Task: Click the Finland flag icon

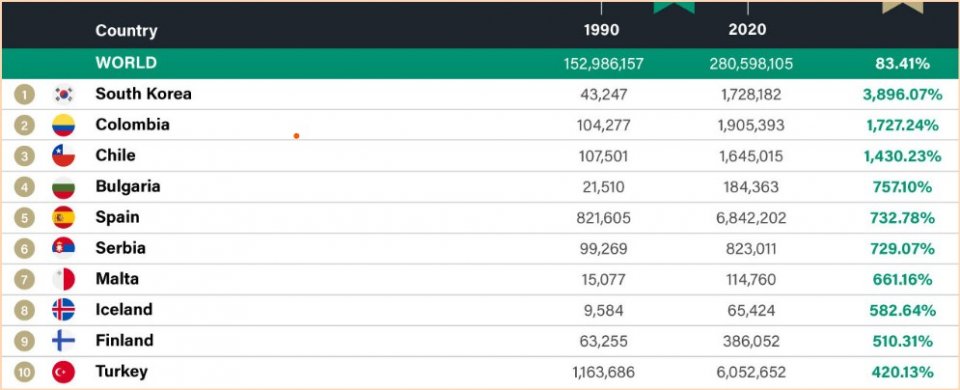Action: [x=63, y=340]
